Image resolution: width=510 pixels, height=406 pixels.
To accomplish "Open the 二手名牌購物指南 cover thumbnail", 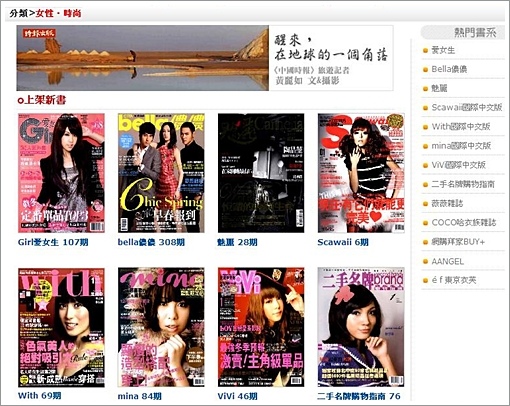I will (361, 327).
